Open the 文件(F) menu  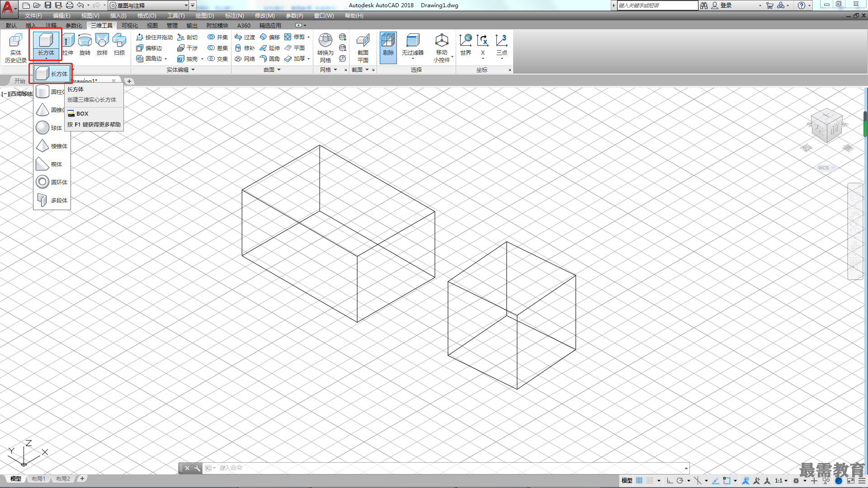coord(33,16)
